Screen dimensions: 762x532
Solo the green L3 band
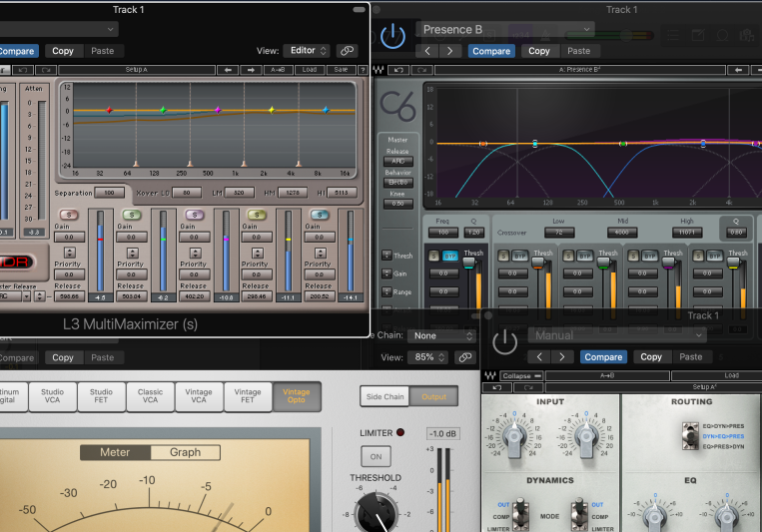pyautogui.click(x=131, y=215)
